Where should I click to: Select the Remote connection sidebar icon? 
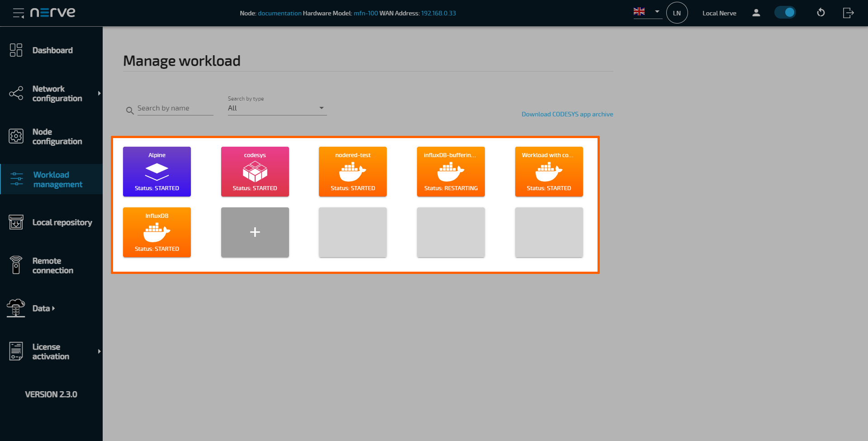point(16,265)
